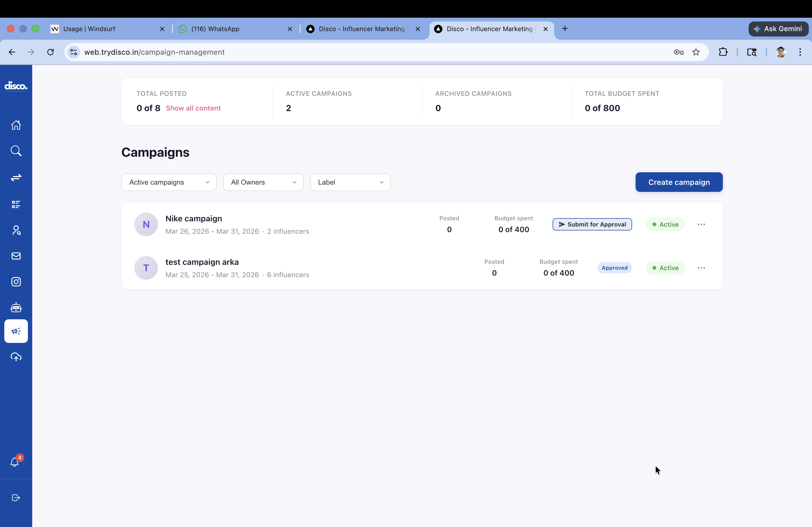Open test campaign arka three-dot menu
Image resolution: width=812 pixels, height=527 pixels.
(701, 268)
